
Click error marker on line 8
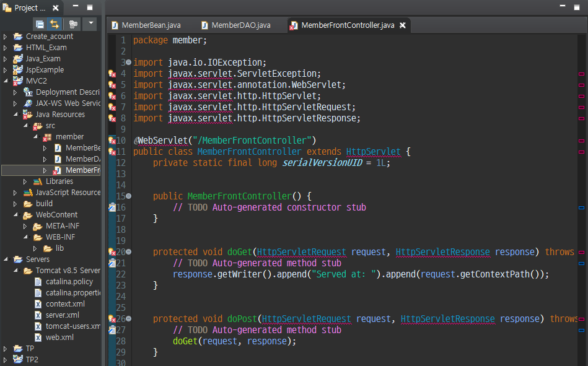112,118
